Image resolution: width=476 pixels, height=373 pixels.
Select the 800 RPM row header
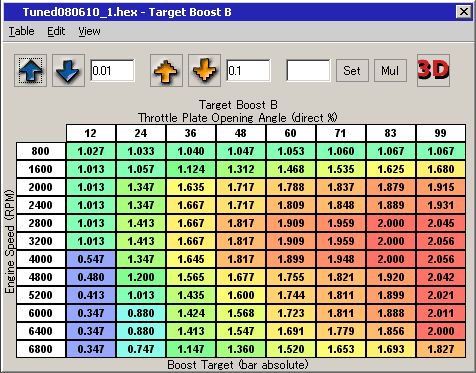(41, 151)
